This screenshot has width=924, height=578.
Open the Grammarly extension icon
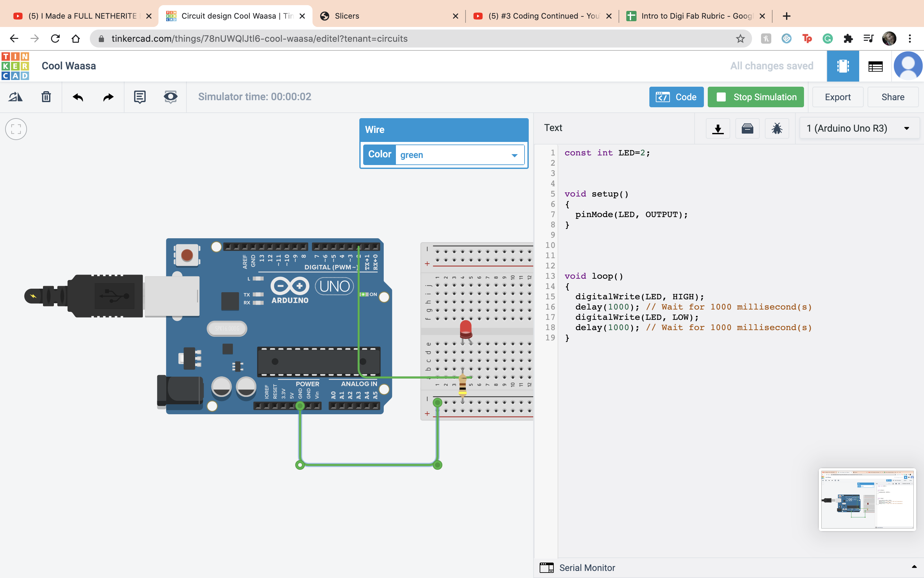coord(827,39)
